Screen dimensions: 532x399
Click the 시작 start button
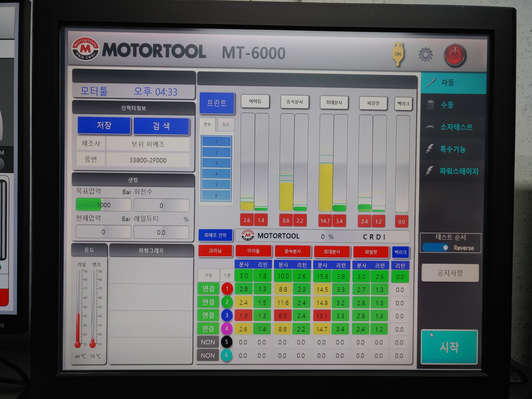pyautogui.click(x=449, y=347)
